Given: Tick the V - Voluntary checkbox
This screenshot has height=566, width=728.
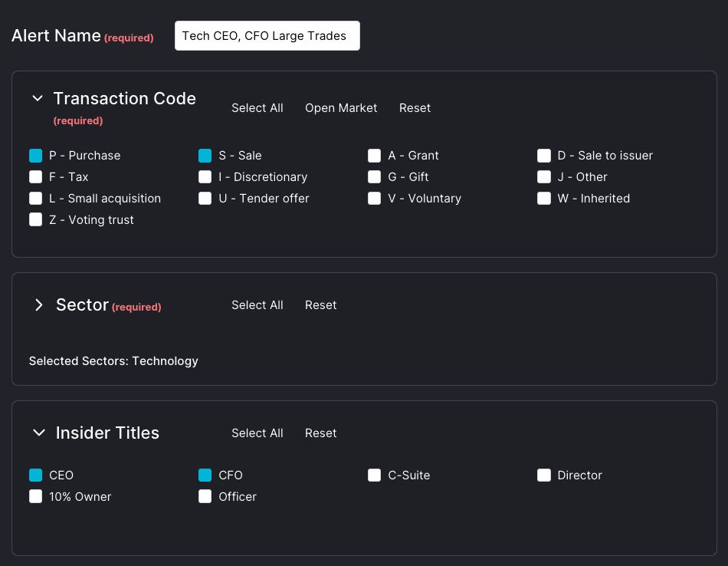Looking at the screenshot, I should pyautogui.click(x=374, y=199).
